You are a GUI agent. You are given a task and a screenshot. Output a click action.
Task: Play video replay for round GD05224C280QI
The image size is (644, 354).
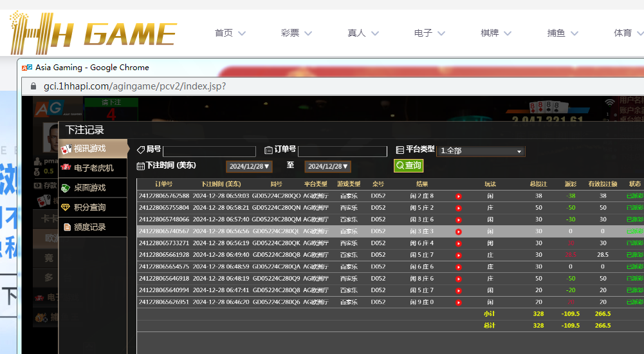(459, 231)
